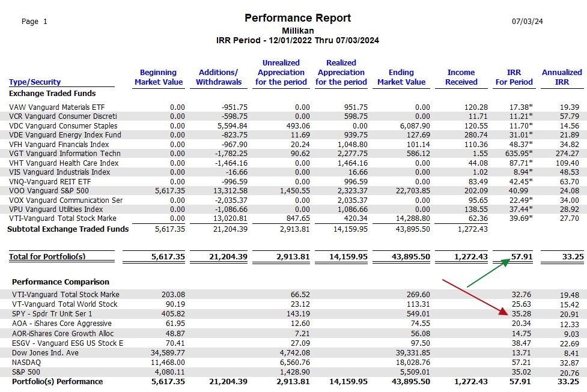This screenshot has width=587, height=392.
Task: Click the SPY IRR value 35.28
Action: click(522, 314)
